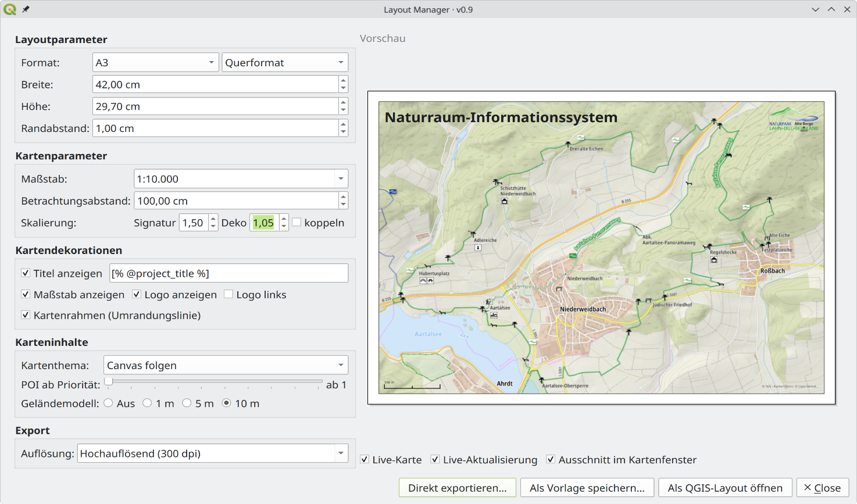Open the Kartenthema 'Canvas folgen' dropdown

tap(226, 365)
